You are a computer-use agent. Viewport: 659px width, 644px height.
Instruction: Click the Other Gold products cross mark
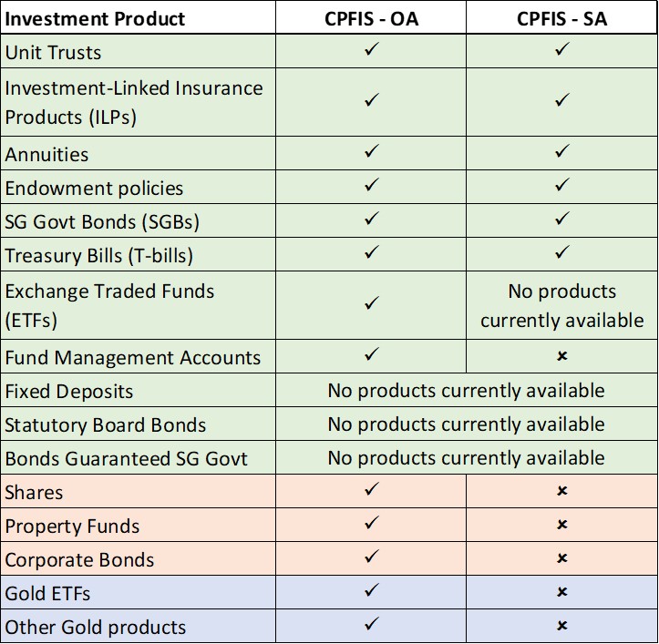(x=561, y=626)
